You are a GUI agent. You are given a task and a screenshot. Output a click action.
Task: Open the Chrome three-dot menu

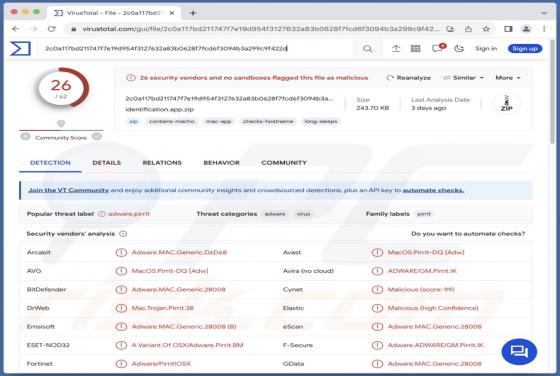coord(544,29)
